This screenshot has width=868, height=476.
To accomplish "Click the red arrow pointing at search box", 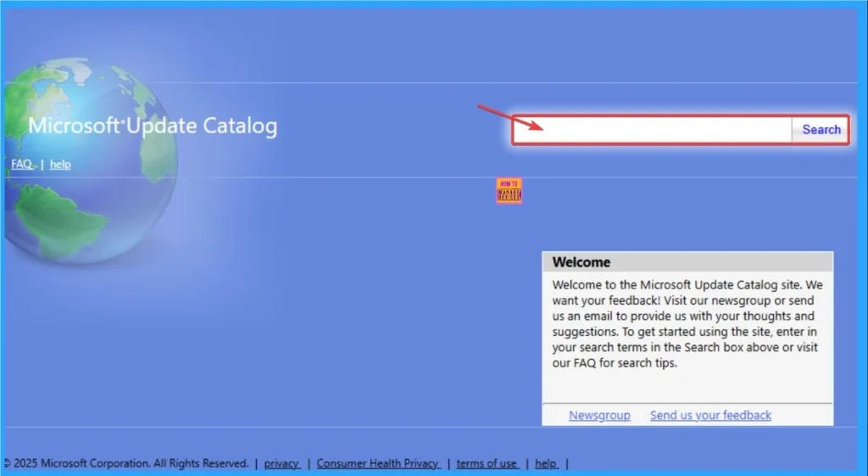I will pyautogui.click(x=509, y=117).
